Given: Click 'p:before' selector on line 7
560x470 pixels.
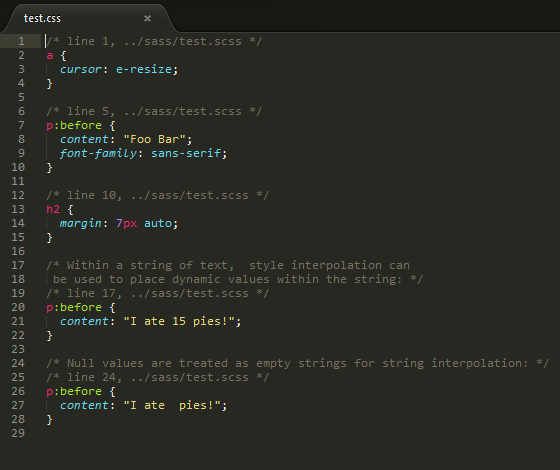Looking at the screenshot, I should (74, 125).
